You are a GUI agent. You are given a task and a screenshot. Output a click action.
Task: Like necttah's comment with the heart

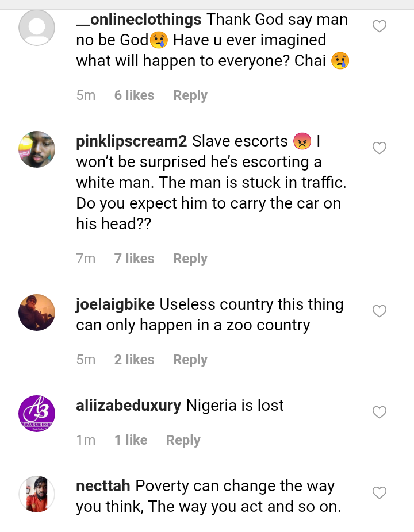tap(379, 493)
